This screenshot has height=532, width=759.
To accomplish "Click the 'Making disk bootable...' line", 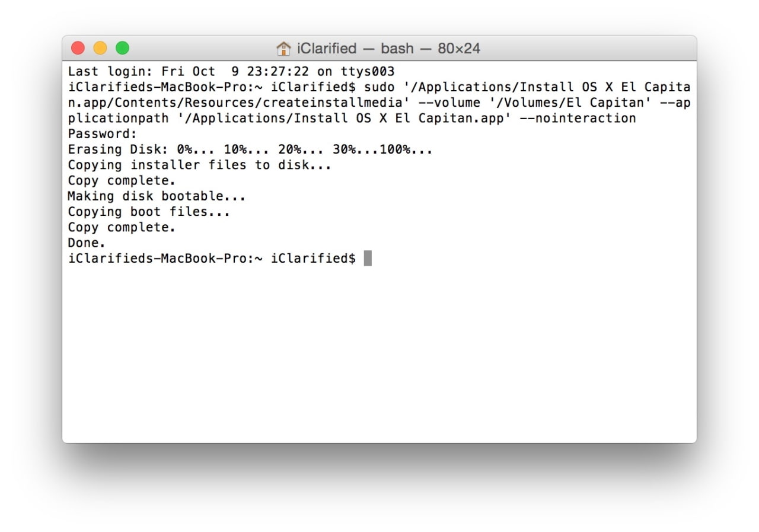I will coord(157,196).
